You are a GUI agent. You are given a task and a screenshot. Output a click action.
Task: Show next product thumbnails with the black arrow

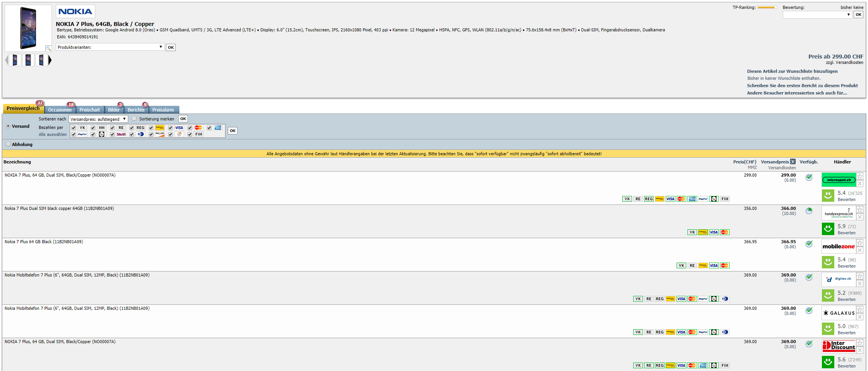(50, 60)
